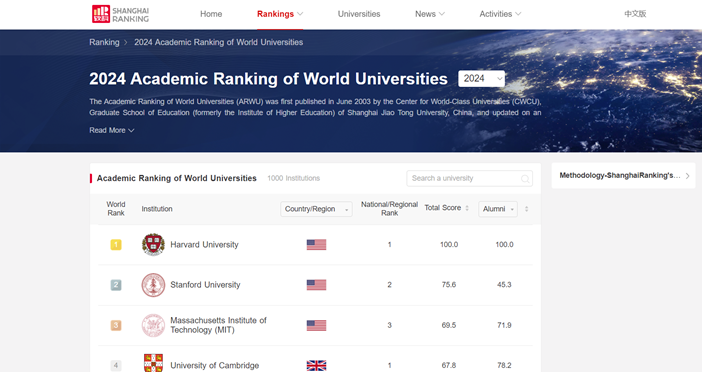The height and width of the screenshot is (372, 702).
Task: Click the Institution column header
Action: pos(157,209)
